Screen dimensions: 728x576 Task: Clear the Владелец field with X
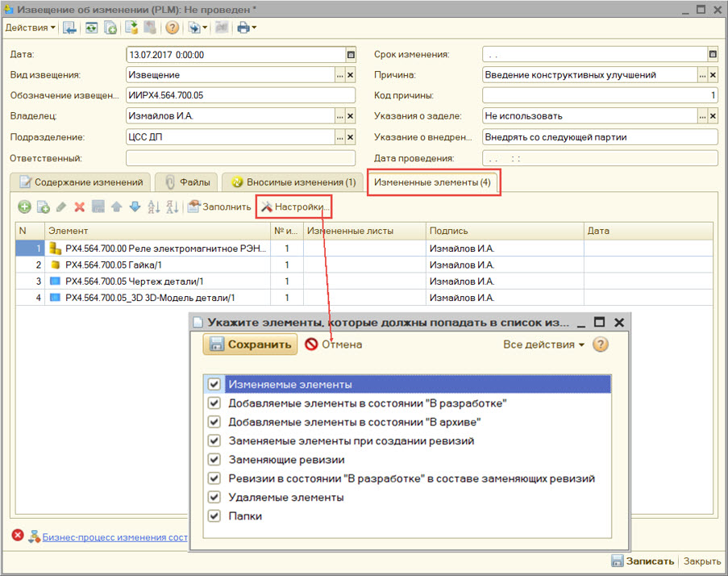point(351,116)
